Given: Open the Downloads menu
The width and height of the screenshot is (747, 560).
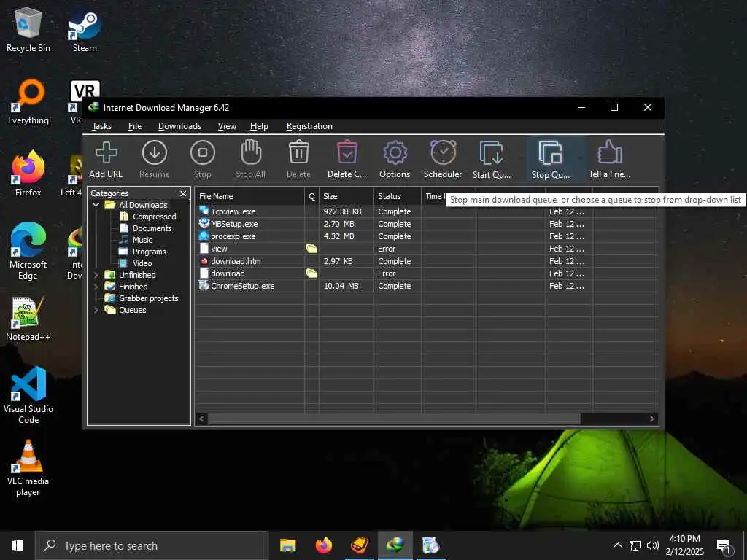Looking at the screenshot, I should coord(179,126).
